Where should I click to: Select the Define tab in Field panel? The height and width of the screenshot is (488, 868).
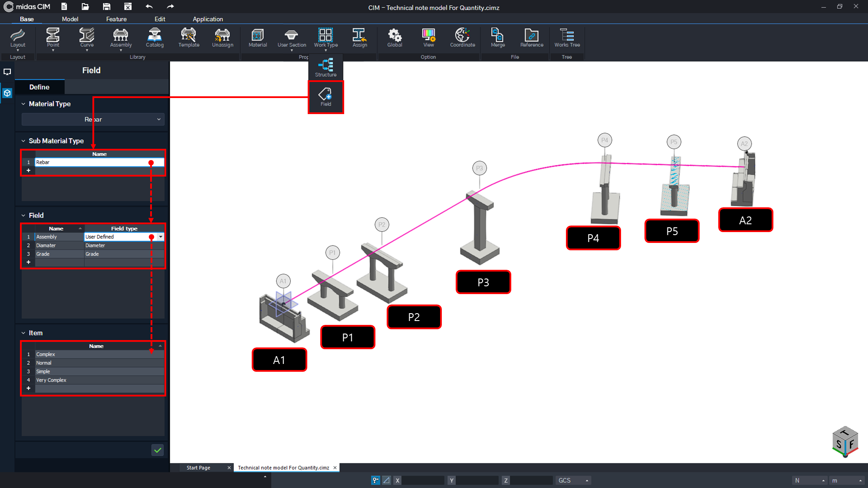[x=39, y=87]
